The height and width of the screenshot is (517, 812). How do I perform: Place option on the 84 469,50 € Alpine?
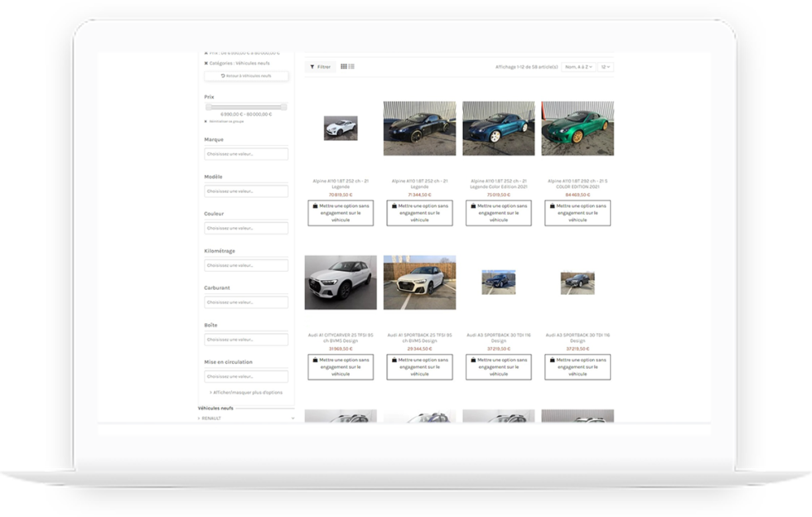pos(578,214)
